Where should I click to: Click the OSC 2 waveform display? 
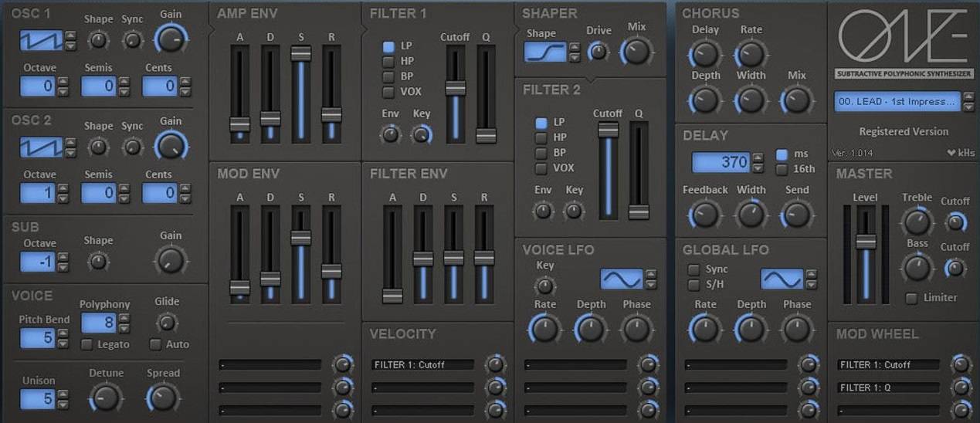click(41, 146)
